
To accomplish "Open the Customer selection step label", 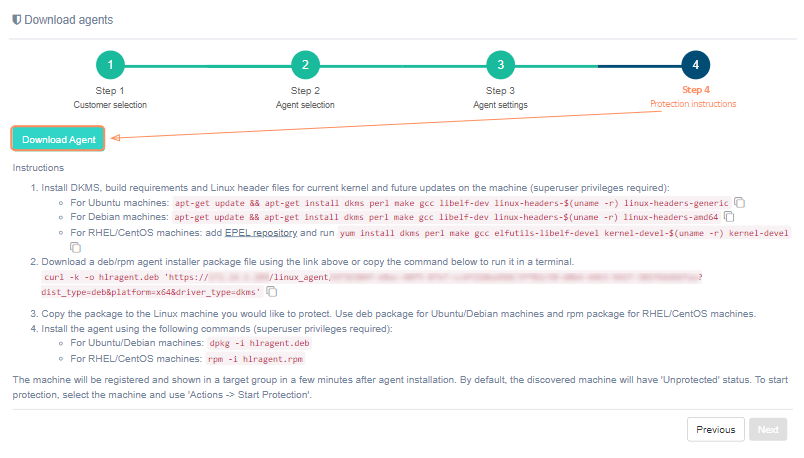I will point(110,104).
